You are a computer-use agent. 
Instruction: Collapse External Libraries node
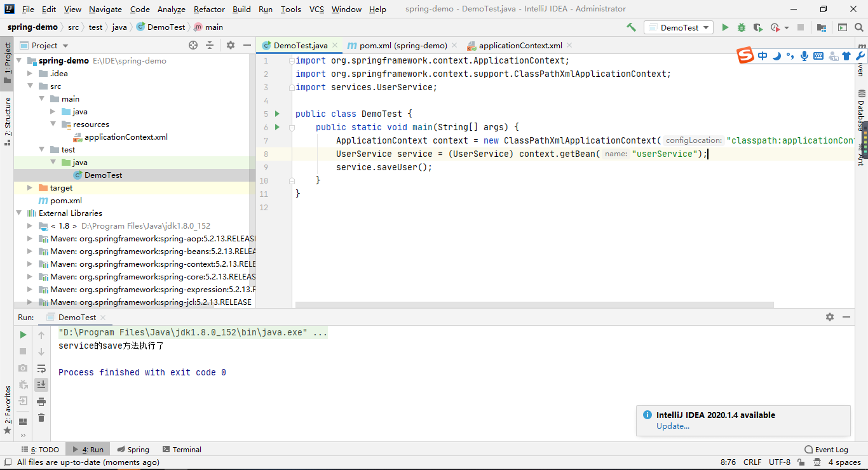click(18, 213)
